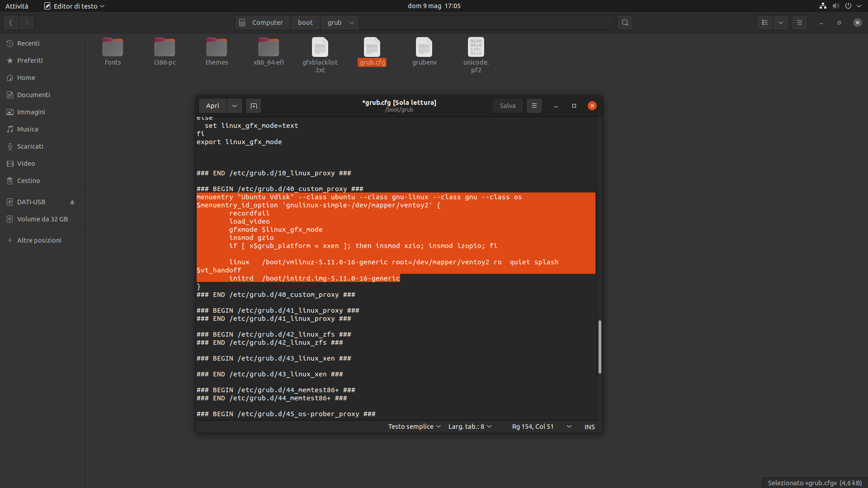
Task: Open the grub path dropdown in breadcrumb
Action: (x=351, y=23)
